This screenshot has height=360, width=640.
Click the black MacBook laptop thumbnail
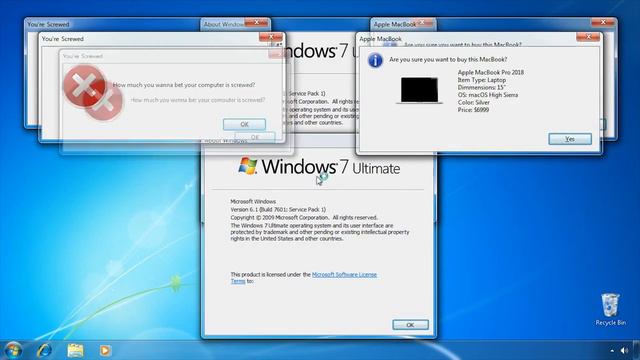click(x=419, y=90)
